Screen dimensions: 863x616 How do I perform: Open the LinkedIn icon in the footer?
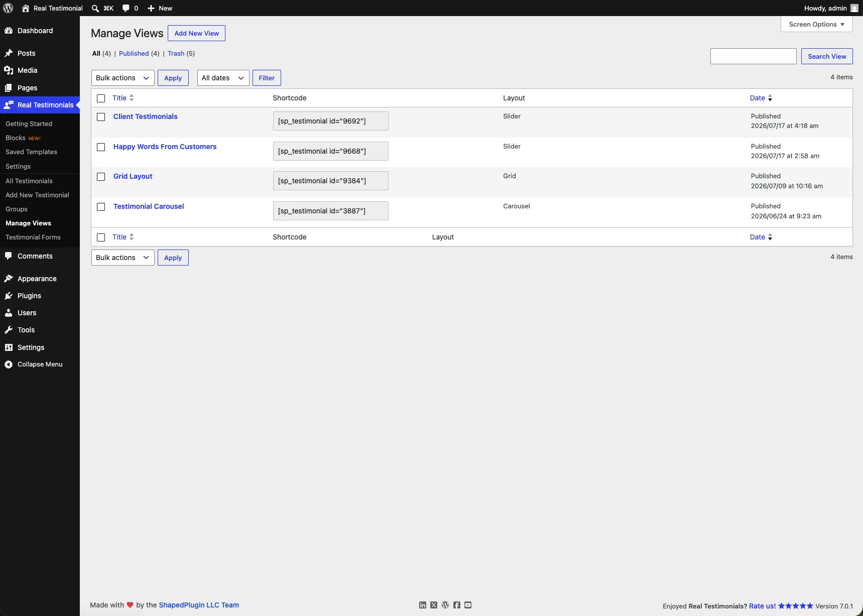tap(423, 605)
